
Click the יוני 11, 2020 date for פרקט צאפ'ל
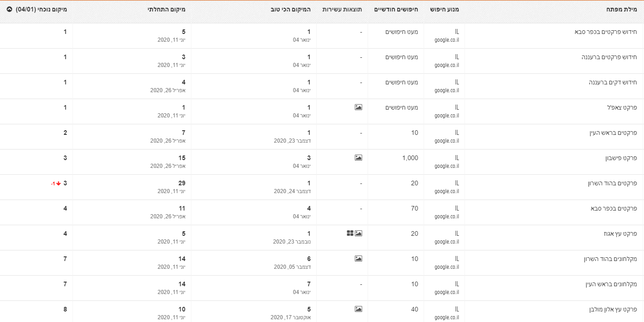[x=172, y=116]
